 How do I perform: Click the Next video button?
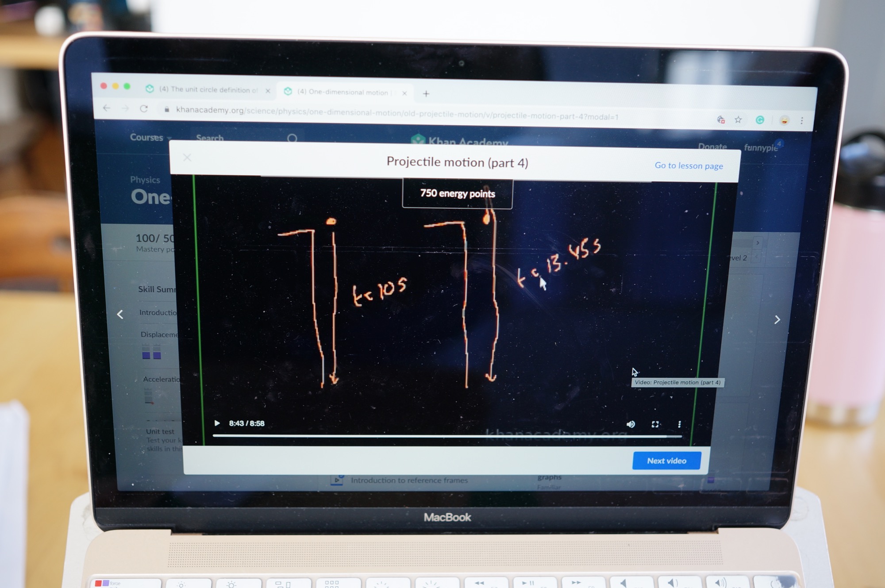[x=666, y=461]
